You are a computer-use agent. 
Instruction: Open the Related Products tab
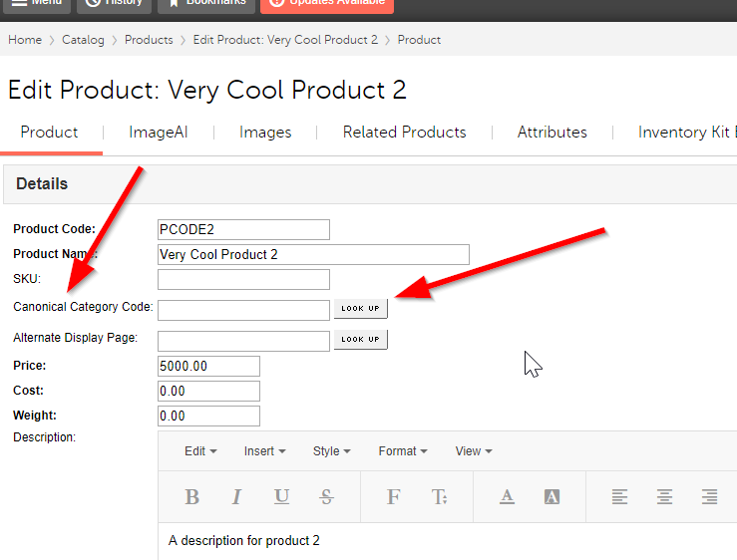[x=404, y=133]
